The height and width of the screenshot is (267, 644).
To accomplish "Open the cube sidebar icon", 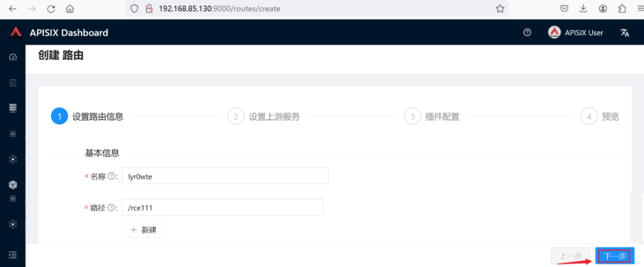I will point(13,185).
